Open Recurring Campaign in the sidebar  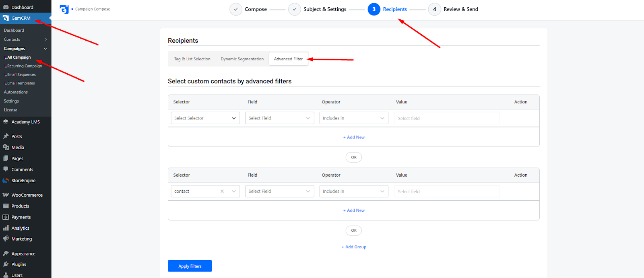click(x=25, y=66)
